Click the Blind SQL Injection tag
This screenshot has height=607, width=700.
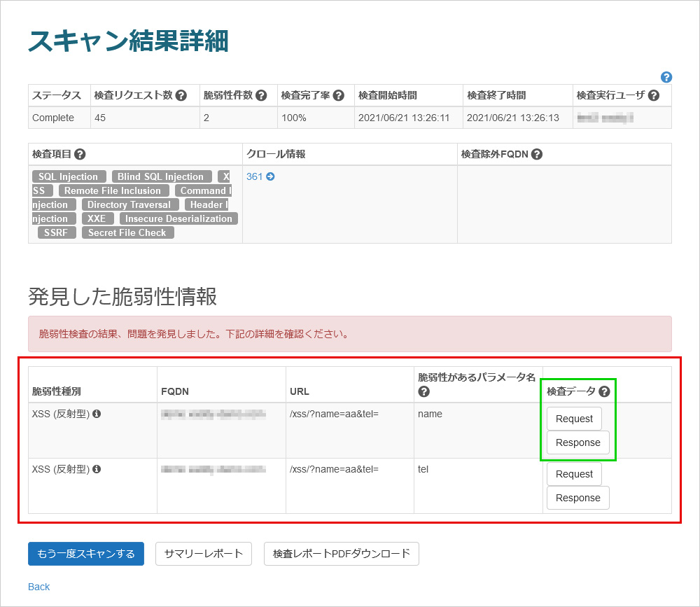tap(161, 176)
